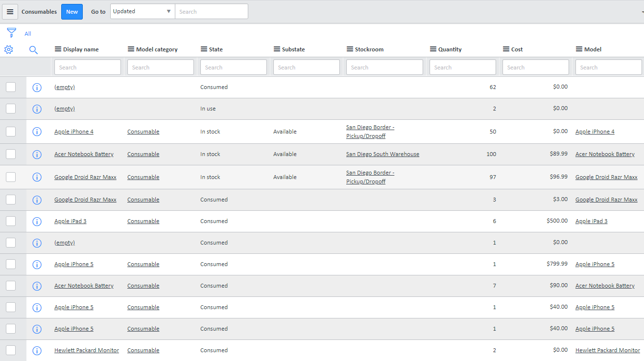
Task: Open the info preview for Apple iPad 3
Action: [37, 221]
